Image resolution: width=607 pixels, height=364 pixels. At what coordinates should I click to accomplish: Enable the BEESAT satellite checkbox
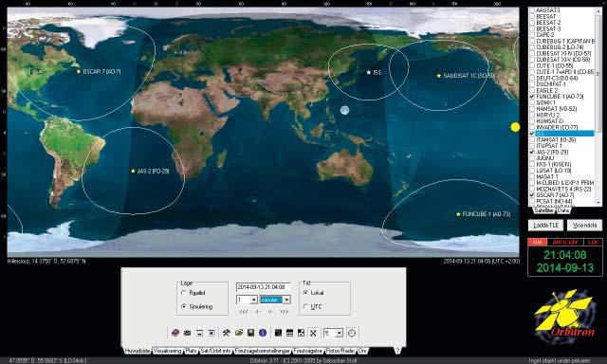tap(532, 16)
